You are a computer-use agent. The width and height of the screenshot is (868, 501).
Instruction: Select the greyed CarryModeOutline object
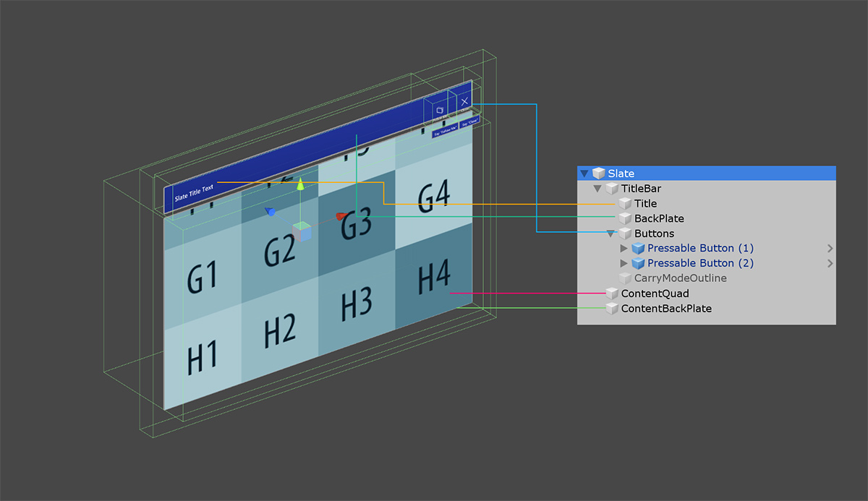tap(680, 278)
